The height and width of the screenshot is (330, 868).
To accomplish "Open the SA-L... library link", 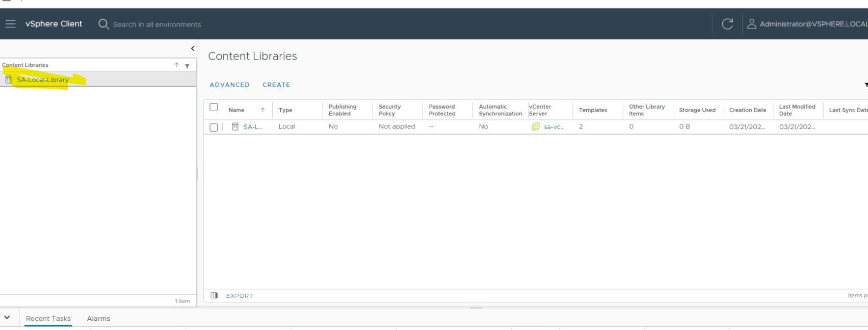I will (x=253, y=126).
